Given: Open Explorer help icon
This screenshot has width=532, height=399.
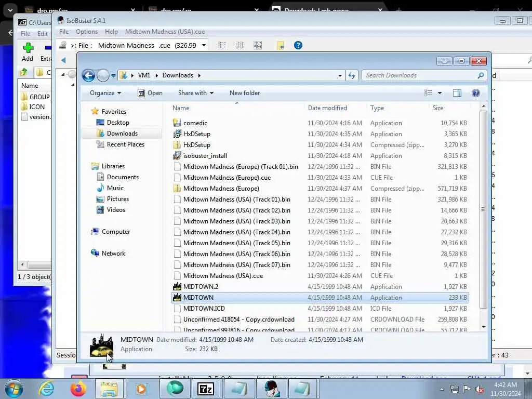Looking at the screenshot, I should pos(476,93).
